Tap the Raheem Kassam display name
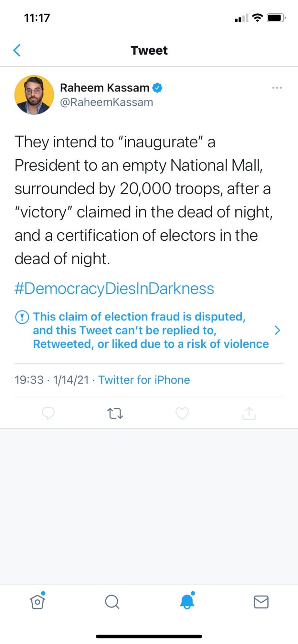The width and height of the screenshot is (298, 644). pos(105,88)
